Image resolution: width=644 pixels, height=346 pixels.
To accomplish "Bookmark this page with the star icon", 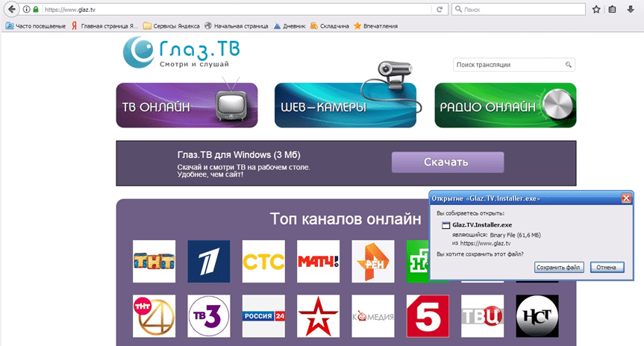I will coord(596,9).
